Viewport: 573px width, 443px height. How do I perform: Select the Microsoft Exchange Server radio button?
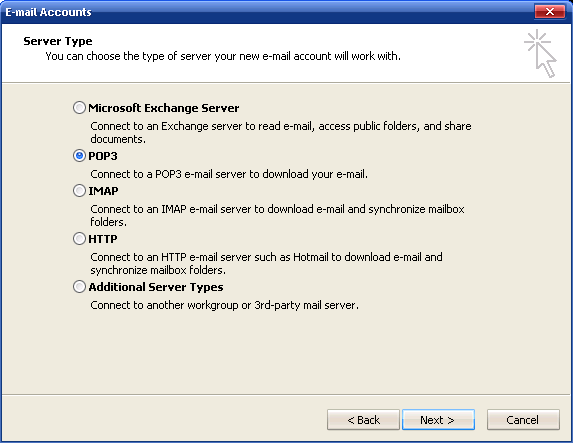79,108
